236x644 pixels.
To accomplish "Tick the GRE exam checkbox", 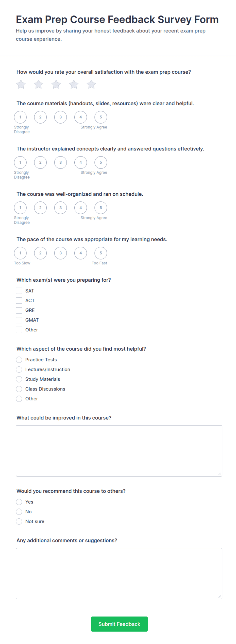I will [19, 310].
